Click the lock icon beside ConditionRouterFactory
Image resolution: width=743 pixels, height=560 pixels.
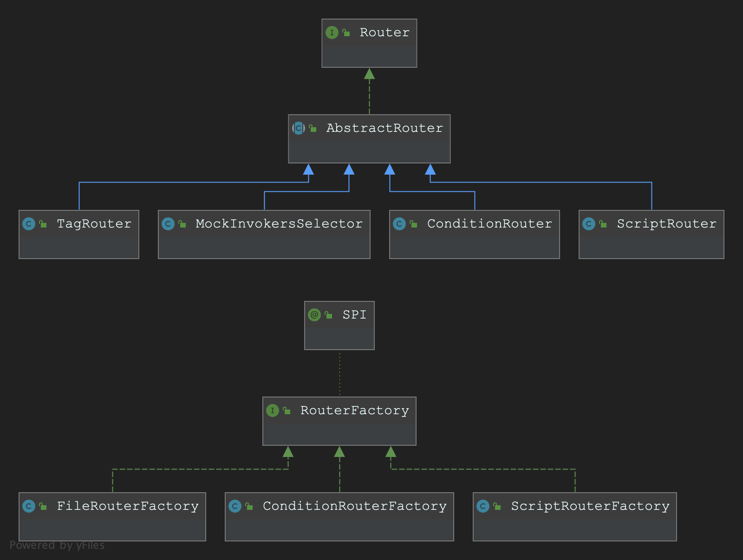pos(249,506)
